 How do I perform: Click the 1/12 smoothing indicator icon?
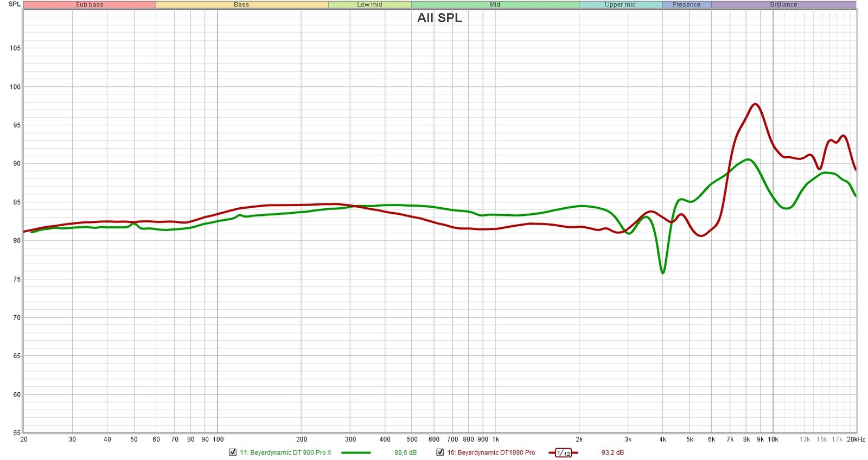click(563, 453)
